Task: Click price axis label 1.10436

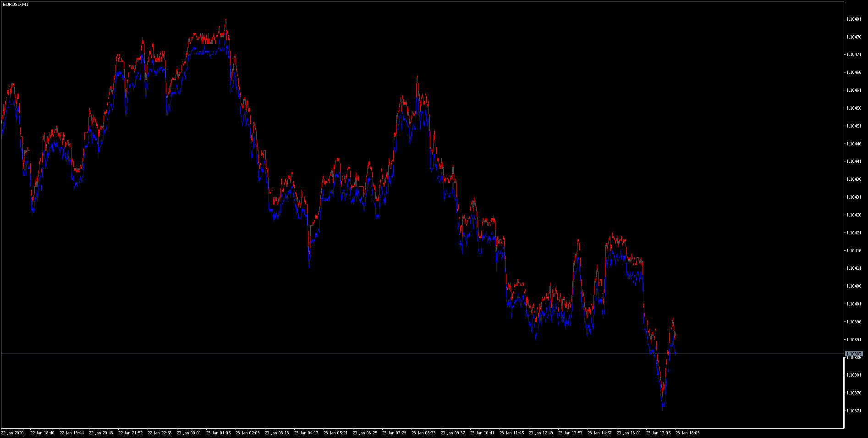Action: click(x=854, y=179)
